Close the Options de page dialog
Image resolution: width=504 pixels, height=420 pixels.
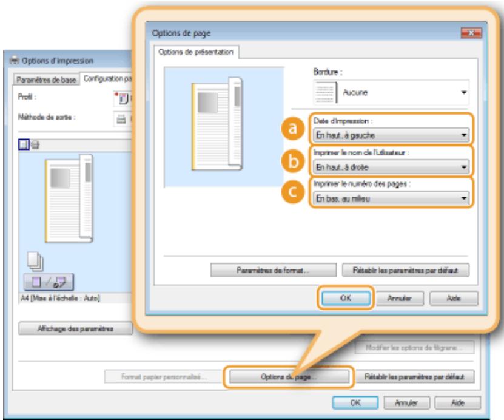[471, 33]
